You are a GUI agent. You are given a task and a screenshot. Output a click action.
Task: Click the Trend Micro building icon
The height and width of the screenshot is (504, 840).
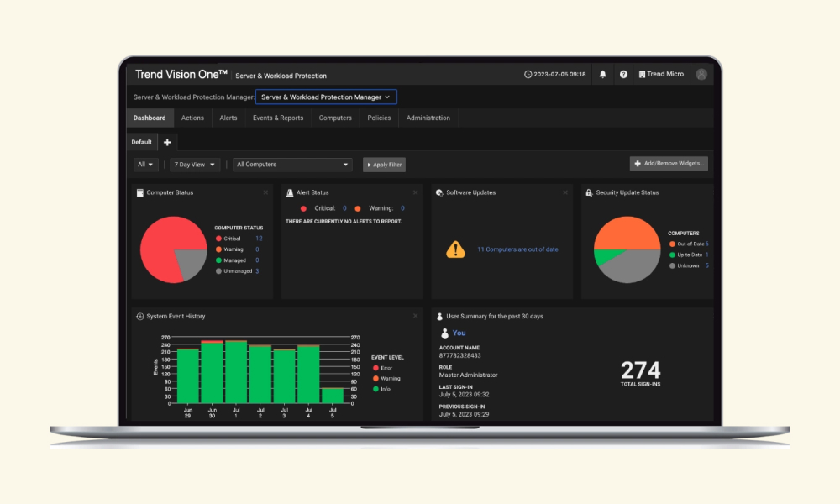[x=642, y=75]
